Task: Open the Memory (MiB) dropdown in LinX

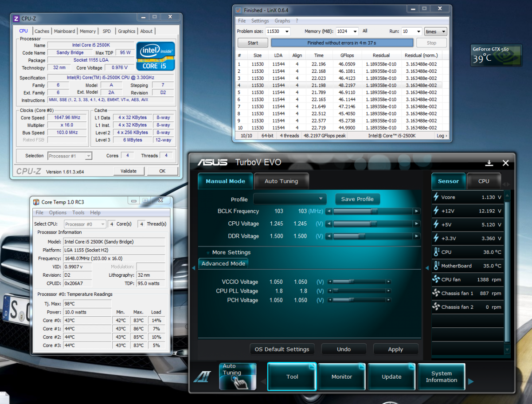Action: pos(355,31)
